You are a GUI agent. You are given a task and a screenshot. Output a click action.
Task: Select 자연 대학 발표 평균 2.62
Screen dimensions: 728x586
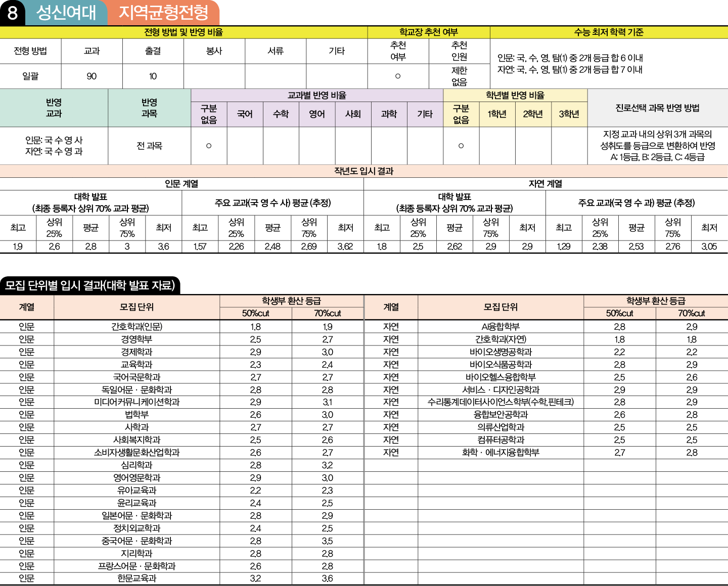click(x=454, y=247)
